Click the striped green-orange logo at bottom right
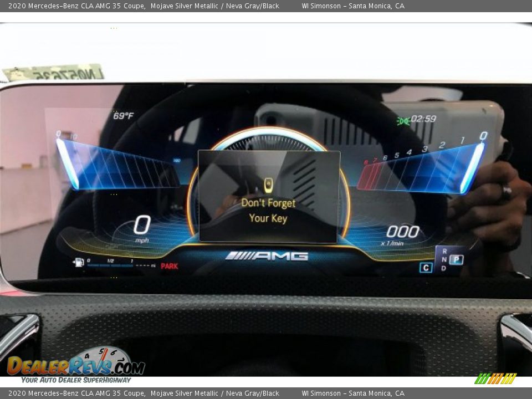 pos(495,378)
